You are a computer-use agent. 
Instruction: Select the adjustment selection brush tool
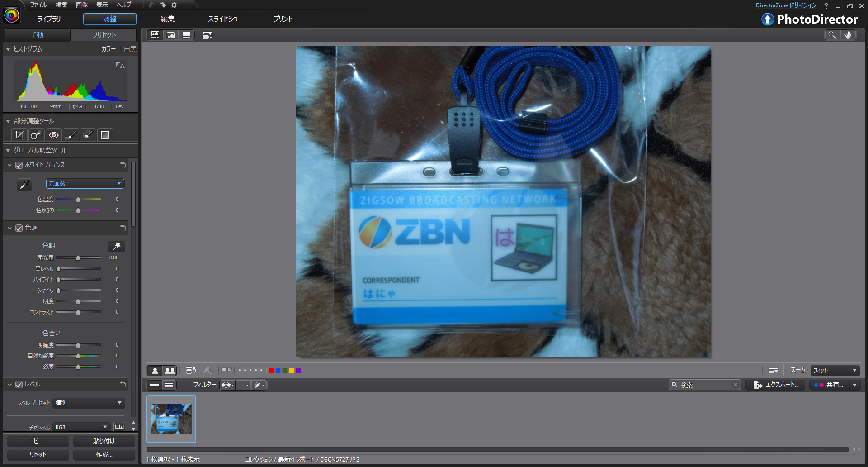pos(88,135)
